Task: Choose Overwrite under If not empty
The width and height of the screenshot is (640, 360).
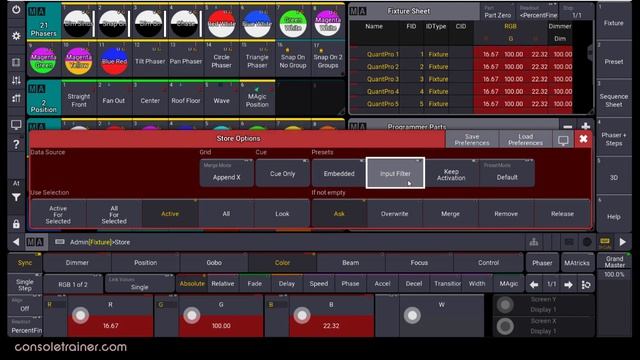Action: click(394, 213)
